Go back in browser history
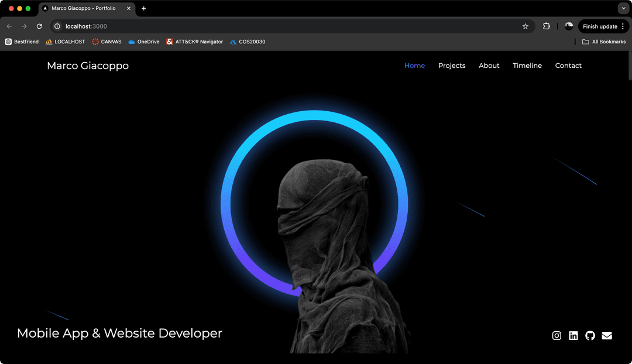632x364 pixels. 9,26
